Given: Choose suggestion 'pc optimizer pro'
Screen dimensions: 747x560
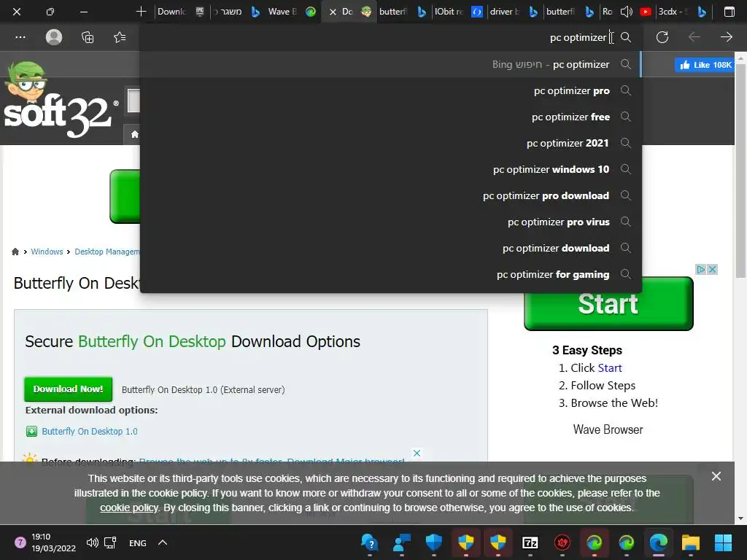Looking at the screenshot, I should (391, 90).
